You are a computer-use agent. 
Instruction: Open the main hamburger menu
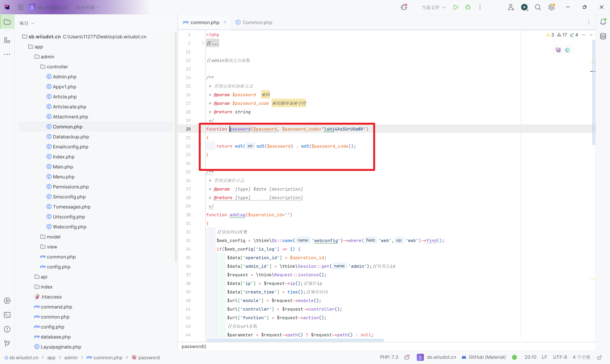pos(20,7)
